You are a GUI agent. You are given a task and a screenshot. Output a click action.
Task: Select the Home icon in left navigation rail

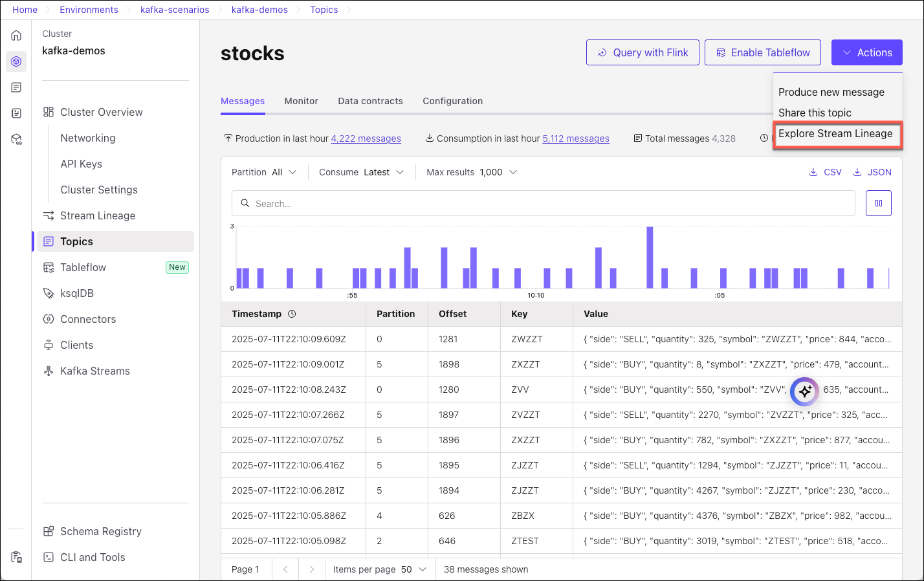tap(16, 35)
